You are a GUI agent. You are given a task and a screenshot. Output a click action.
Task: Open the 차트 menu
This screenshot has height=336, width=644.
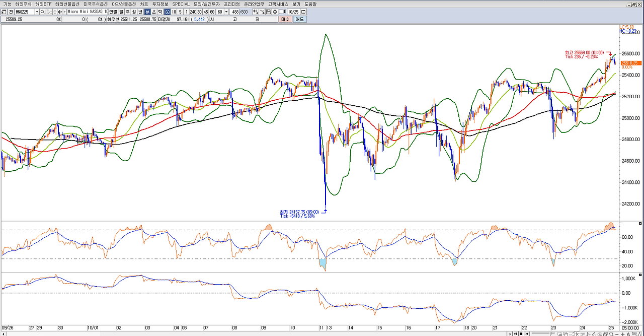(144, 4)
